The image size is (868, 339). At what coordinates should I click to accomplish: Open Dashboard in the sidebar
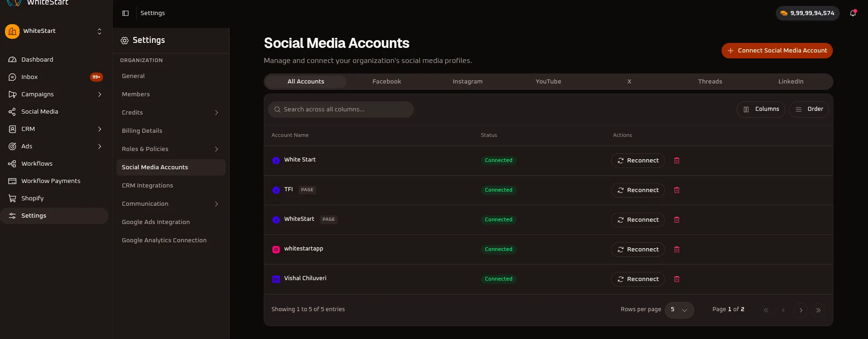[54, 60]
